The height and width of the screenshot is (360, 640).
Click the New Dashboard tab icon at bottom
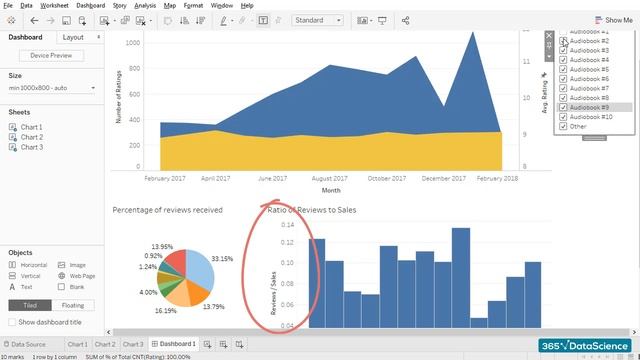point(223,344)
